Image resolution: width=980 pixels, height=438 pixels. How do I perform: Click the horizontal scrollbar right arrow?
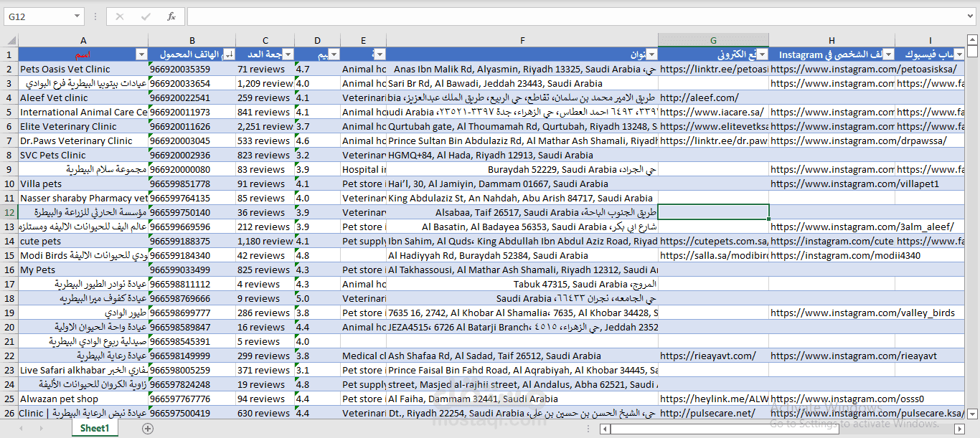coord(958,429)
